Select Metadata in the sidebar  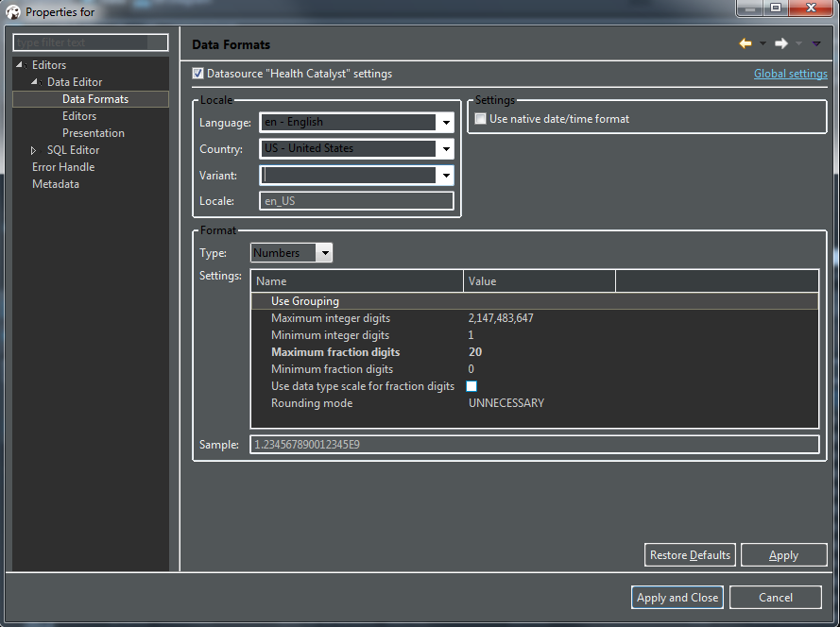coord(56,183)
